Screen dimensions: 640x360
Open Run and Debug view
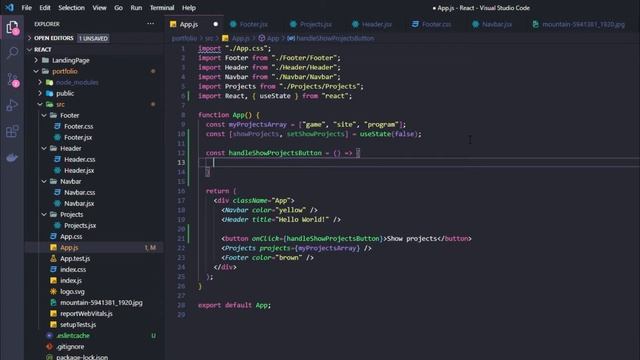(x=12, y=105)
